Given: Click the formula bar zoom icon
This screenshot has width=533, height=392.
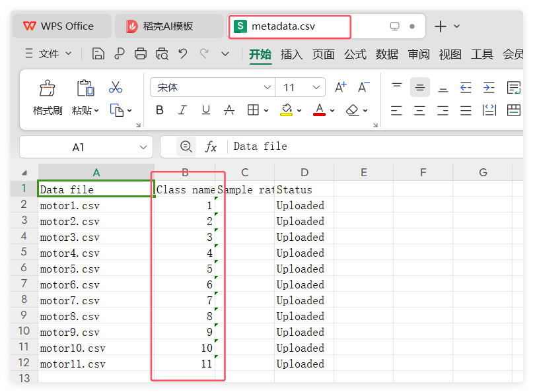Looking at the screenshot, I should point(186,147).
